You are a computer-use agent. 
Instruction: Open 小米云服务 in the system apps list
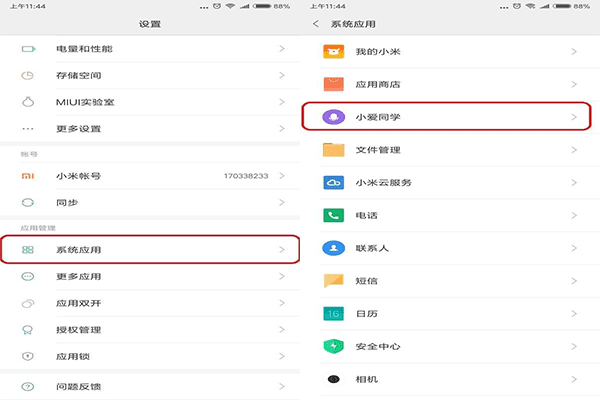click(x=450, y=183)
